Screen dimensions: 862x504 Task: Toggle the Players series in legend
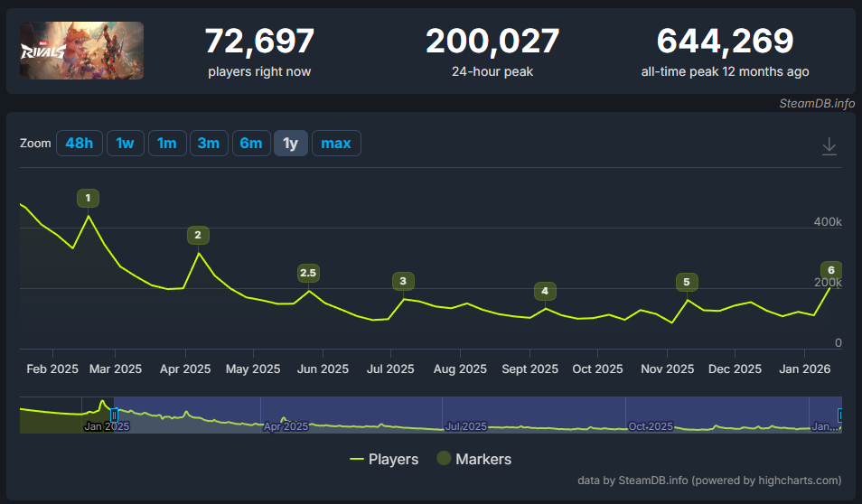point(384,459)
